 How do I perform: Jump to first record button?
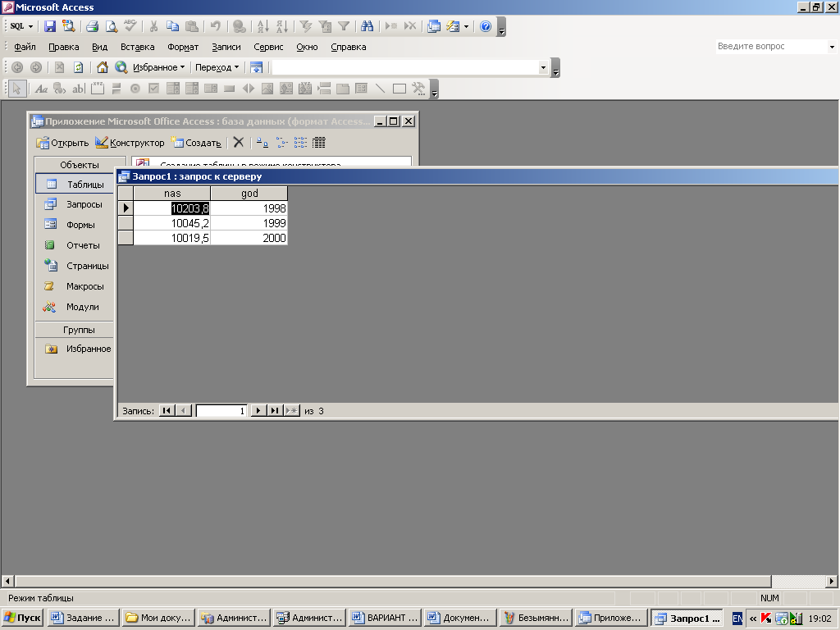click(167, 411)
